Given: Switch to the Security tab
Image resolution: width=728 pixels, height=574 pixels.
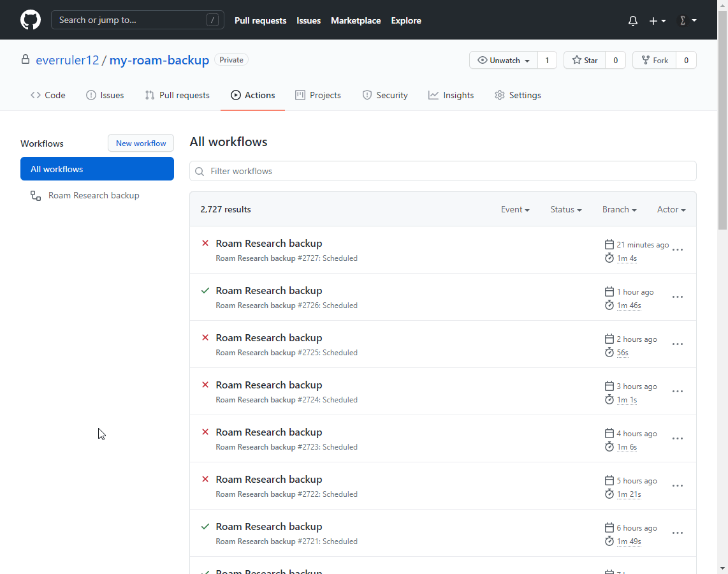Looking at the screenshot, I should pyautogui.click(x=385, y=95).
